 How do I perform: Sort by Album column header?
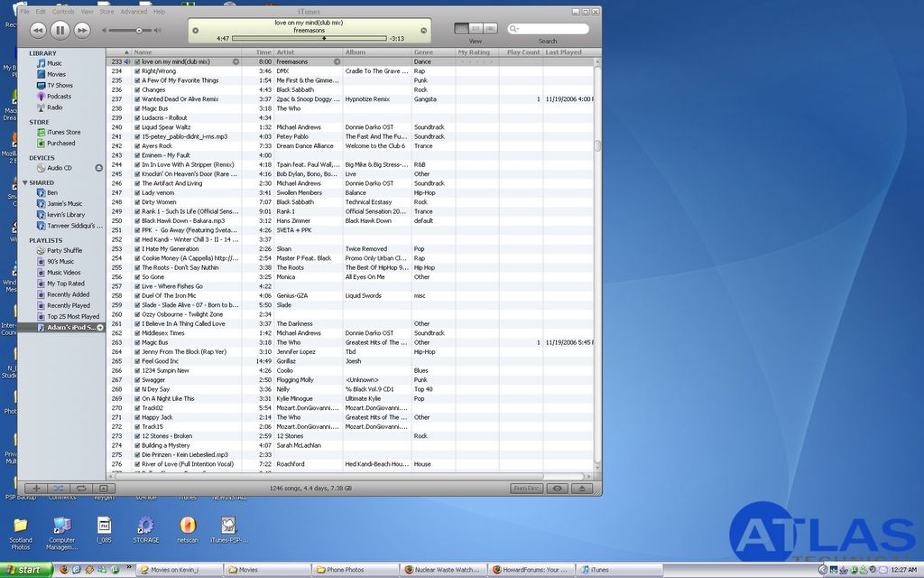point(377,51)
